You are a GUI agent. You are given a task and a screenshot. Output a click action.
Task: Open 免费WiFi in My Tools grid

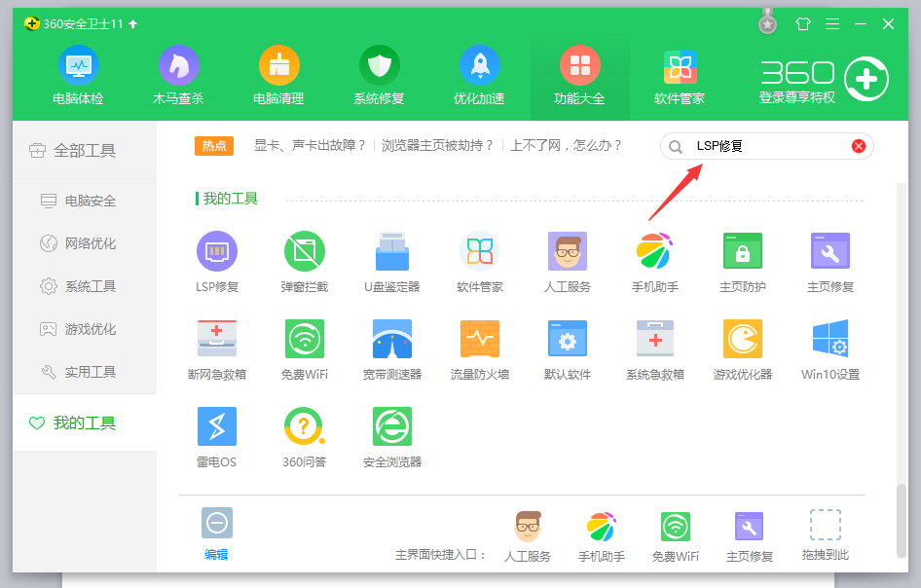pos(305,349)
